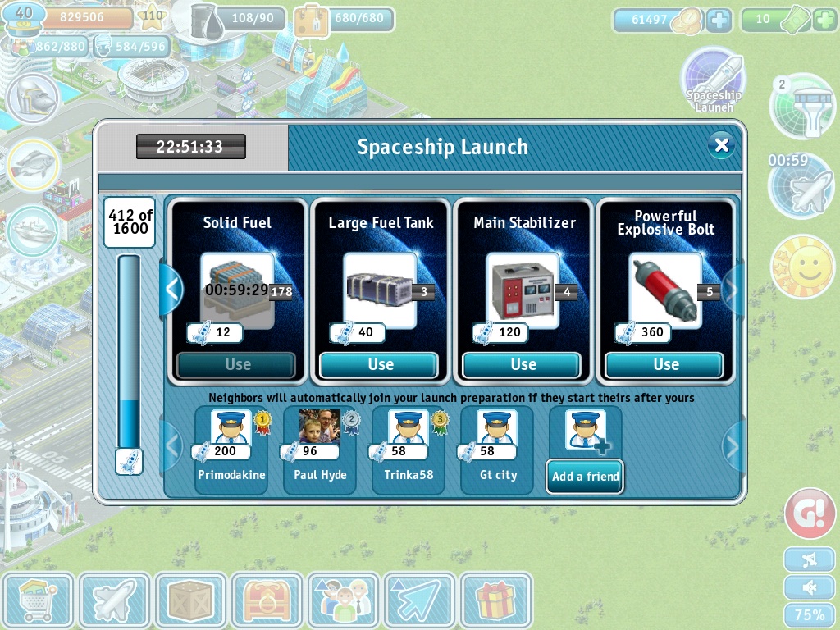Open the red G! game center icon

(x=810, y=513)
